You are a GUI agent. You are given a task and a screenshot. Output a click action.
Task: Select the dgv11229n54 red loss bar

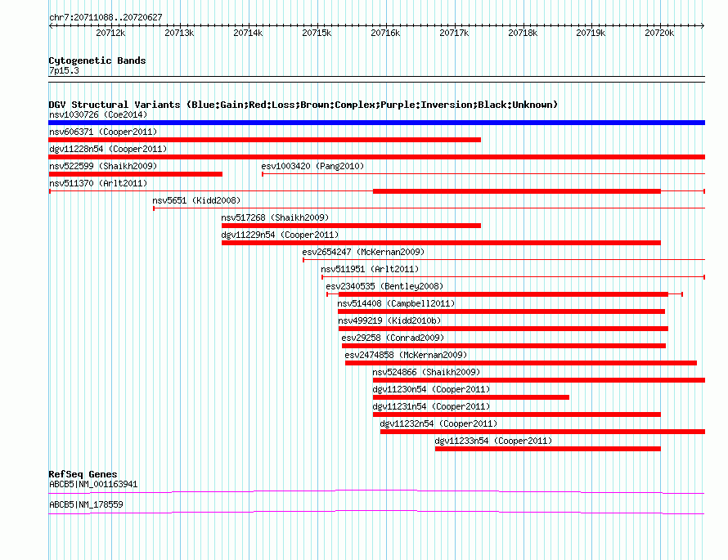tap(441, 243)
